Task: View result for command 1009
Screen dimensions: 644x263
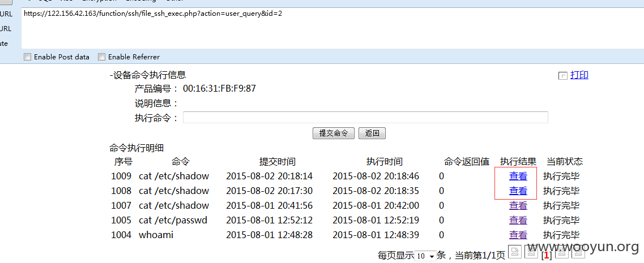Action: (x=518, y=176)
